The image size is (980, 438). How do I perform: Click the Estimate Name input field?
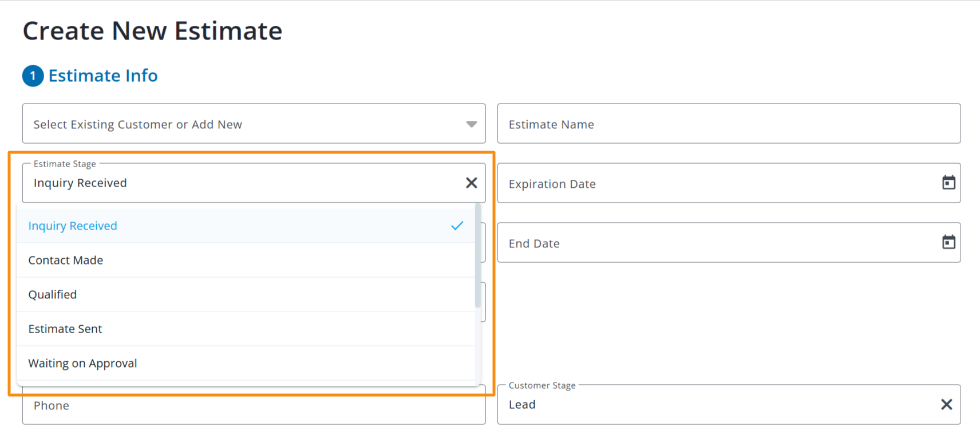(x=729, y=124)
